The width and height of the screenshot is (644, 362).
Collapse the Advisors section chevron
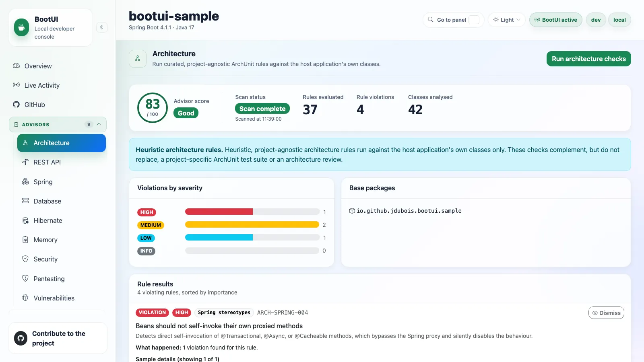coord(99,124)
